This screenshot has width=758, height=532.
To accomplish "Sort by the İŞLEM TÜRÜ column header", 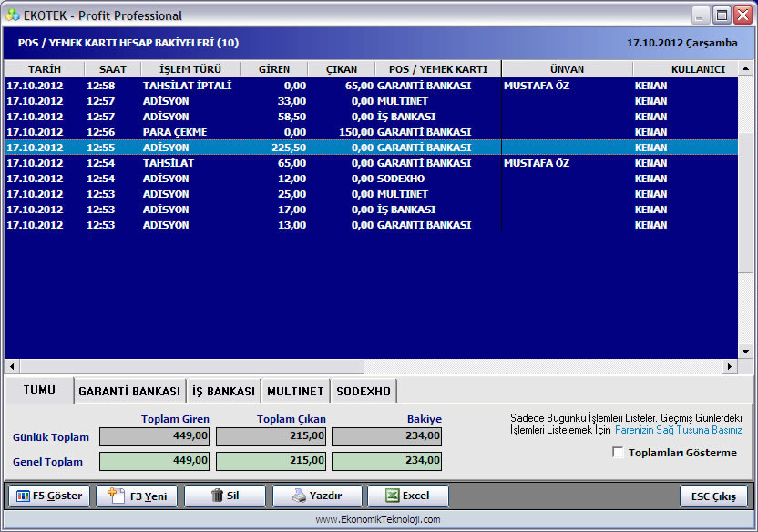I will click(190, 69).
